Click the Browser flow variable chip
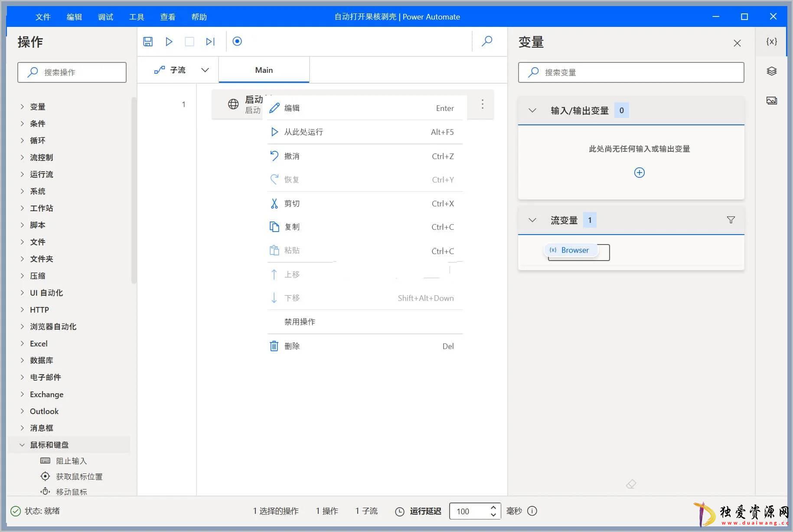The width and height of the screenshot is (793, 532). point(570,250)
